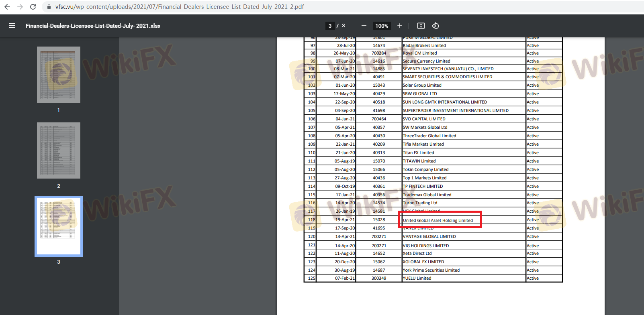Image resolution: width=644 pixels, height=315 pixels.
Task: Click the YUELU Limited row
Action: coord(417,278)
